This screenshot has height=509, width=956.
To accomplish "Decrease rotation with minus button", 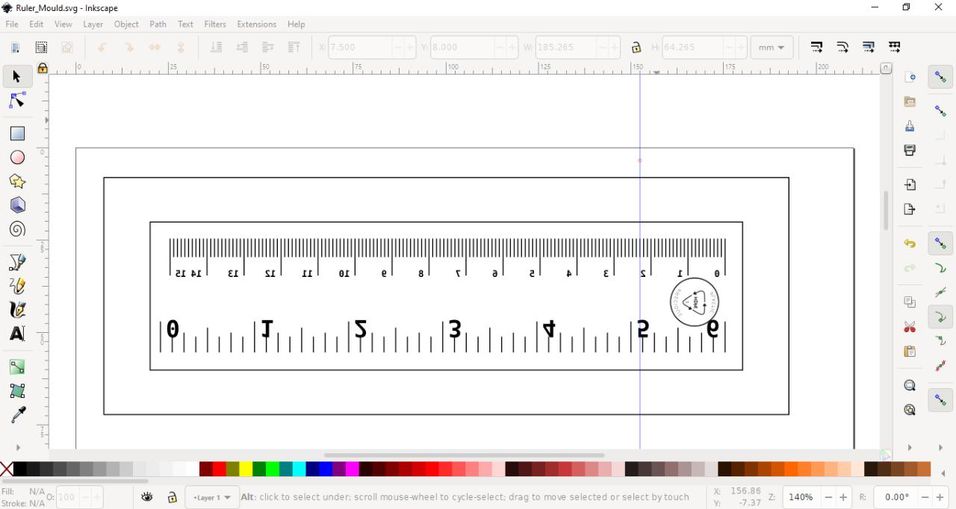I will (x=924, y=497).
